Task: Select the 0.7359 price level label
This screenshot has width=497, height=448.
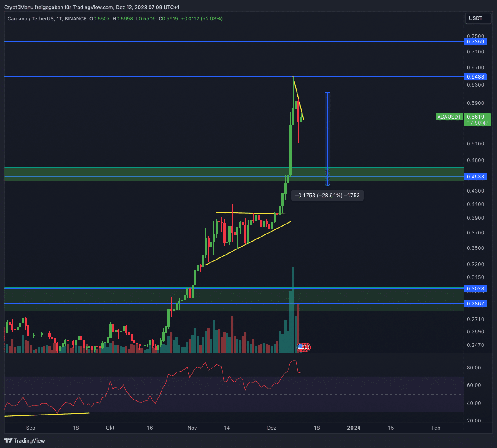Action: pos(475,41)
